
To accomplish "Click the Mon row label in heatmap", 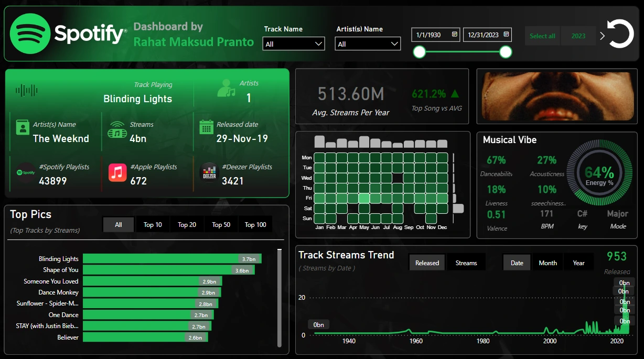I will pyautogui.click(x=307, y=158).
